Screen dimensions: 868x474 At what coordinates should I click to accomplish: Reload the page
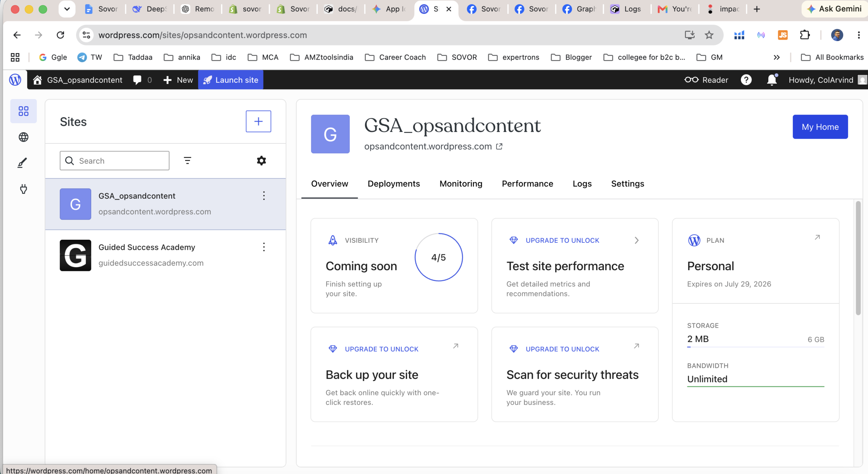(60, 35)
